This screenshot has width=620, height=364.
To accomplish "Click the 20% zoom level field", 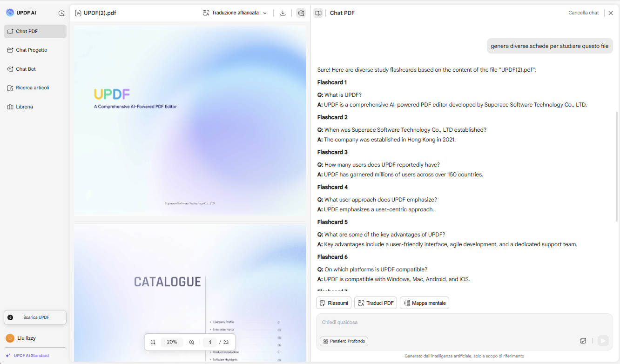I will pyautogui.click(x=172, y=342).
